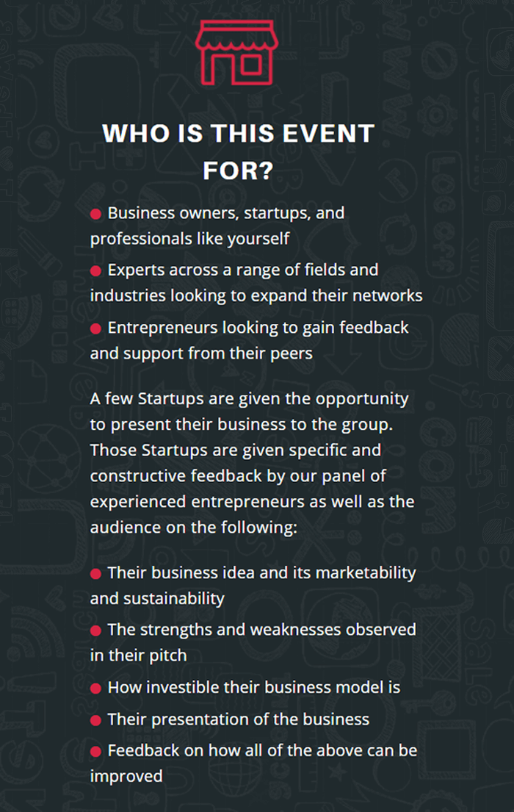This screenshot has height=812, width=514.
Task: Click the red bullet before 'Entrepreneurs looking'
Action: click(95, 328)
